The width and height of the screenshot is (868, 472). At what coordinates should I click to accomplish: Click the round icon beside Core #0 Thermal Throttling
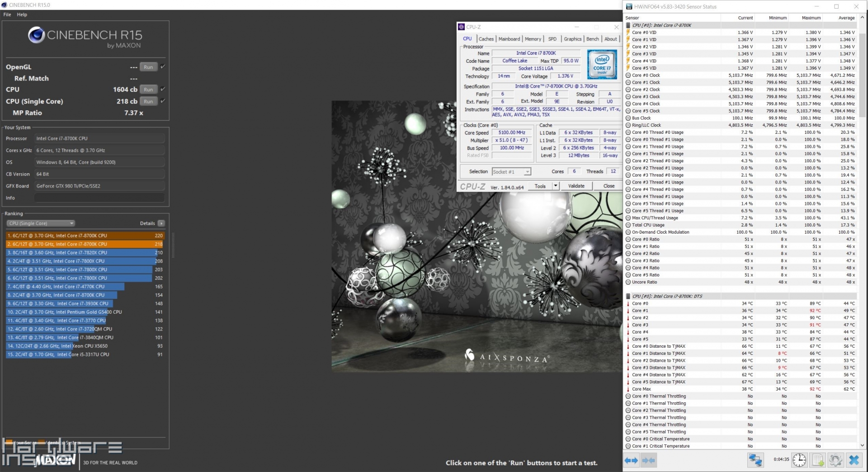tap(628, 396)
